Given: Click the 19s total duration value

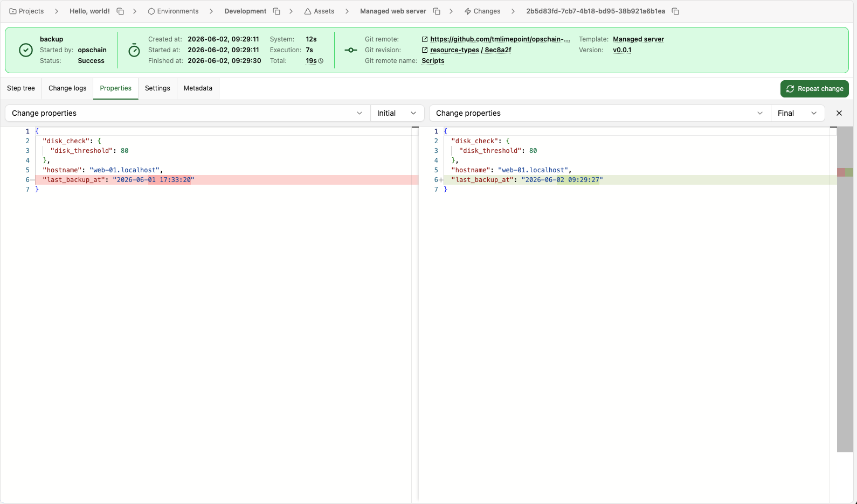Looking at the screenshot, I should click(x=311, y=61).
